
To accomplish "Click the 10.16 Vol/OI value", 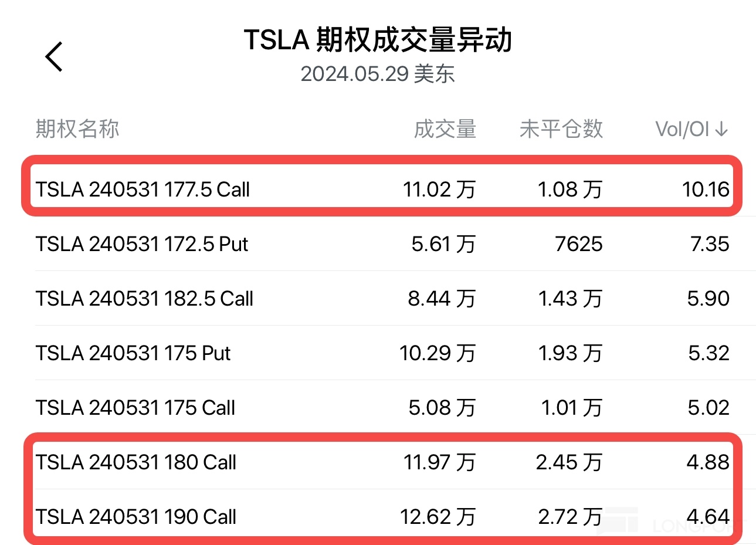I will (x=706, y=189).
